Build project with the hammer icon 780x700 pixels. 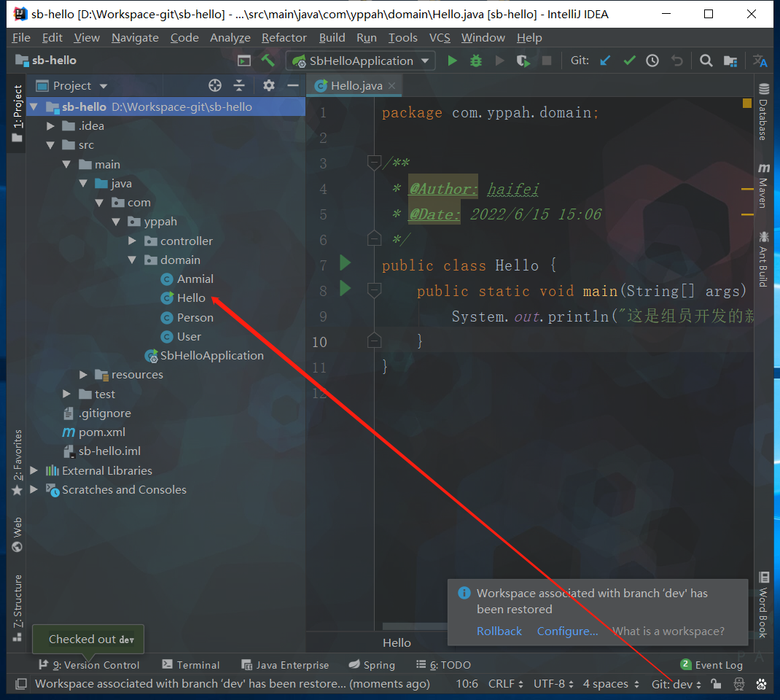coord(268,61)
